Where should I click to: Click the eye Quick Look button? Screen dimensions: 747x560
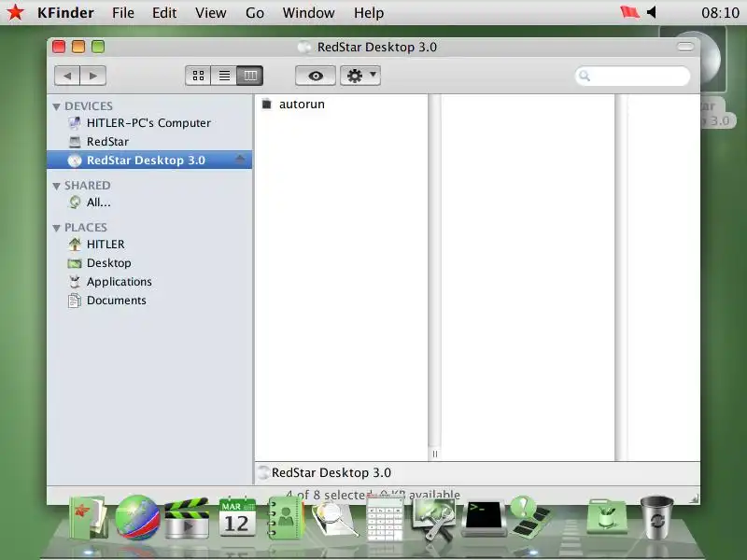pos(316,76)
